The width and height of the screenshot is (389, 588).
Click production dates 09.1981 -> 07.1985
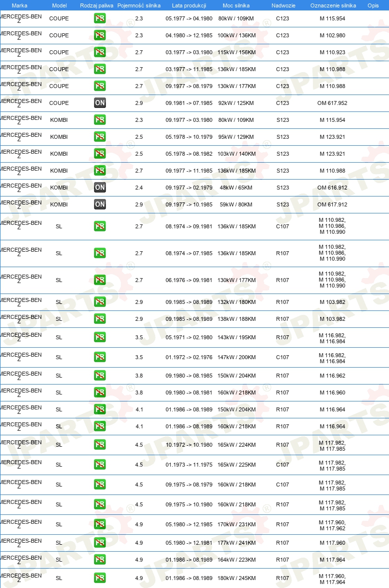tap(189, 103)
